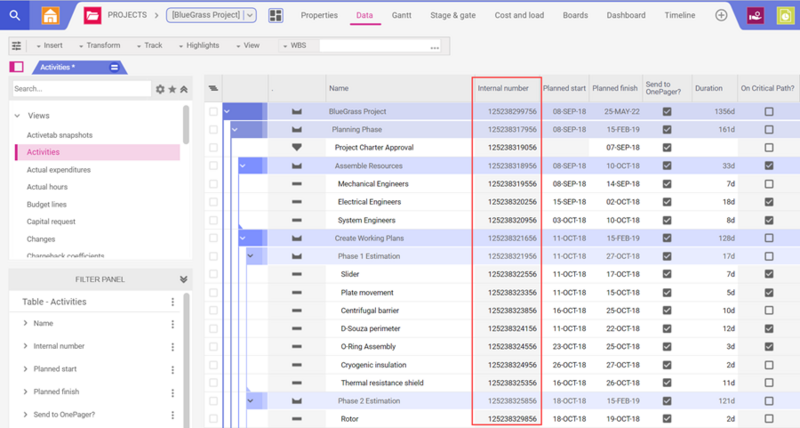
Task: Click the views list scrollbar
Action: pyautogui.click(x=186, y=125)
